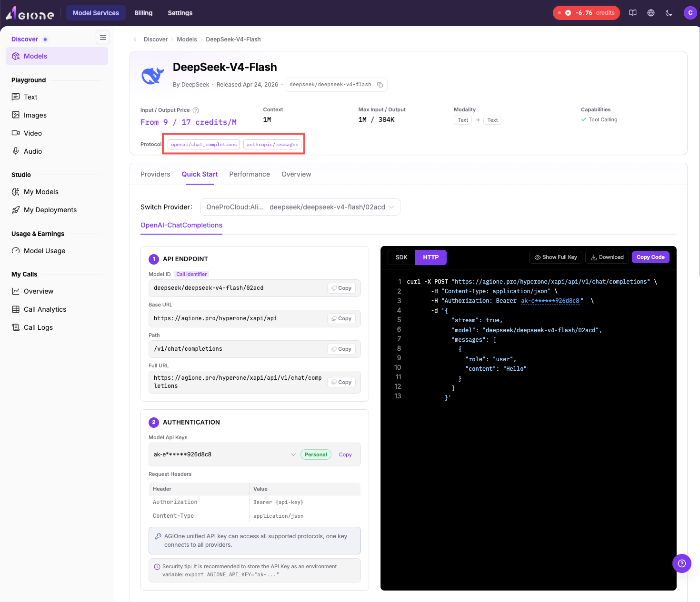Switch to the Performance tab
This screenshot has width=700, height=602.
coord(250,174)
